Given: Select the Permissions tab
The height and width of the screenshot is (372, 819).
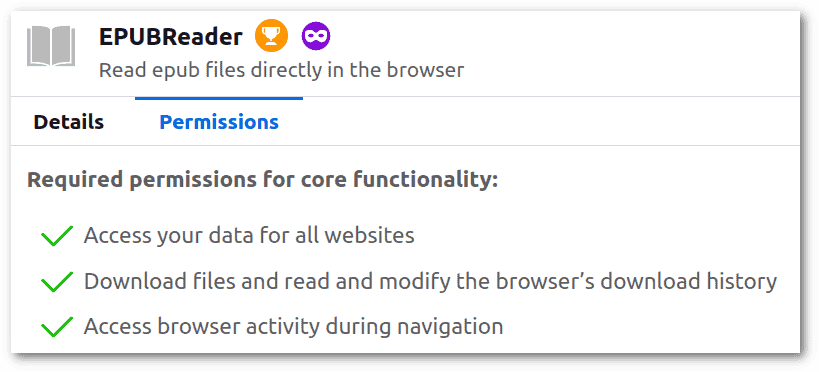Looking at the screenshot, I should coord(219,122).
